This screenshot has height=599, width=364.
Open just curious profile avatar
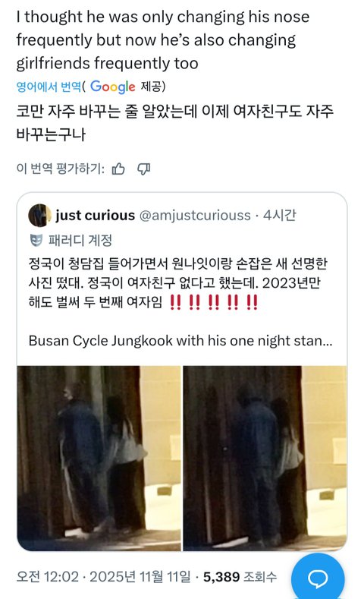tap(39, 216)
